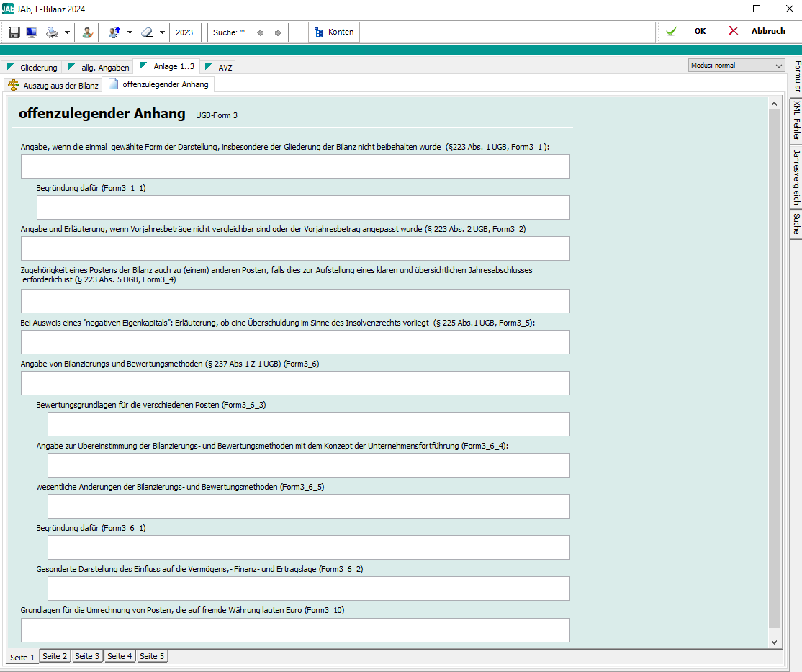This screenshot has height=672, width=802.
Task: Click the eraser icon in toolbar
Action: [x=147, y=32]
